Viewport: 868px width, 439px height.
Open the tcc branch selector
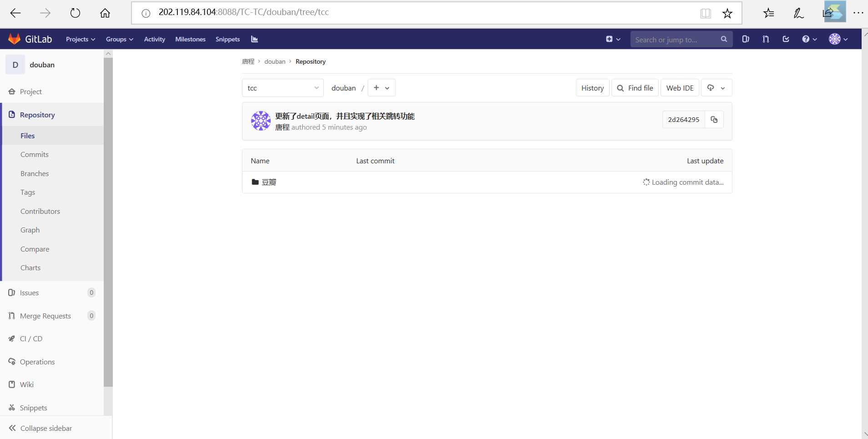[283, 88]
